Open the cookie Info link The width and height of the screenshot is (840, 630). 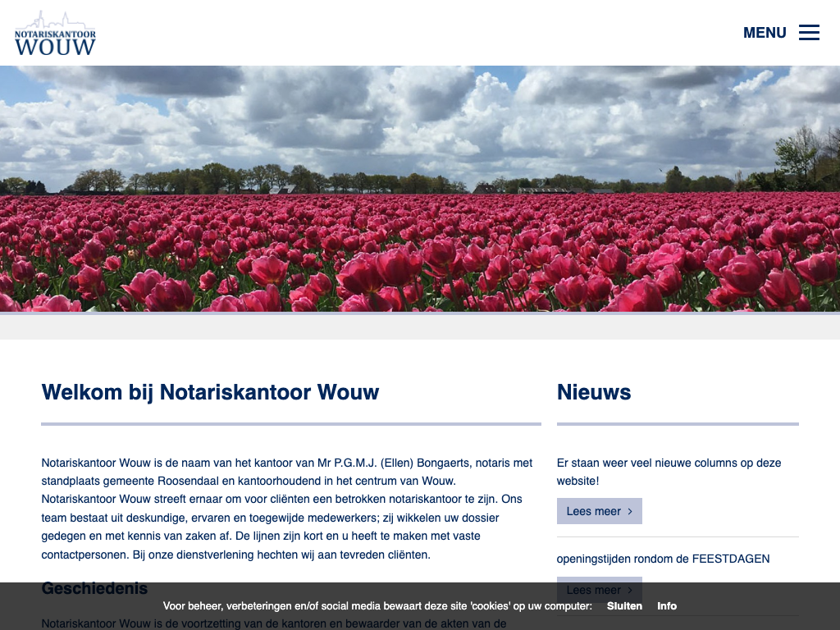(667, 606)
